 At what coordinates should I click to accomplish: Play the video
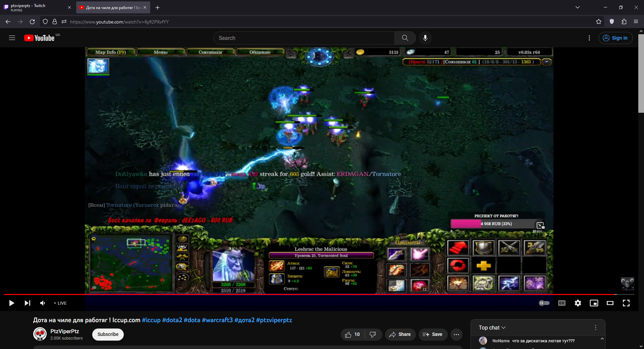[x=11, y=303]
